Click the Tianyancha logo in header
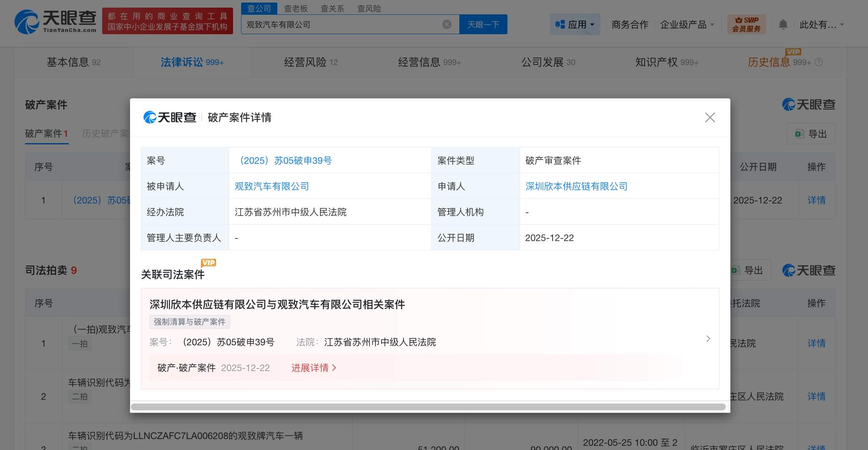 [55, 22]
